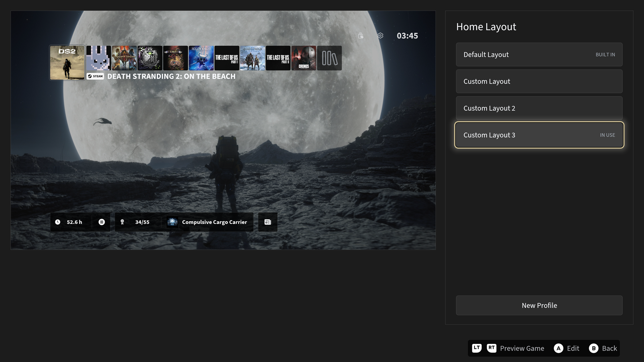Click the Preview Game hint
644x362 pixels.
pos(522,348)
